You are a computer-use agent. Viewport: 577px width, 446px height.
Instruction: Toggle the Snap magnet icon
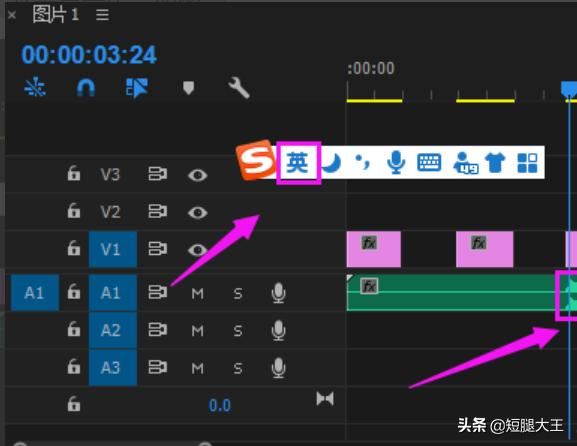pos(86,88)
